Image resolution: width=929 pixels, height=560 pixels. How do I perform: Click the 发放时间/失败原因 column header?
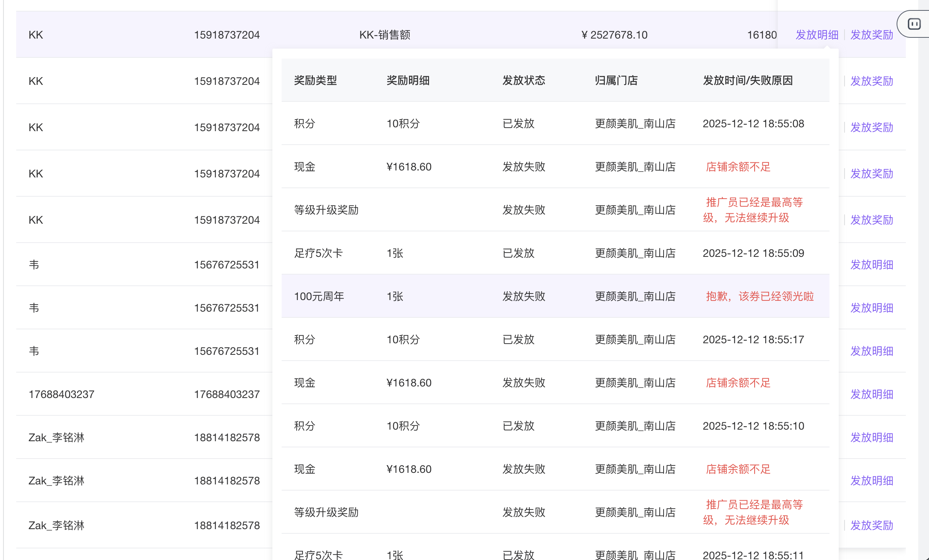[747, 80]
